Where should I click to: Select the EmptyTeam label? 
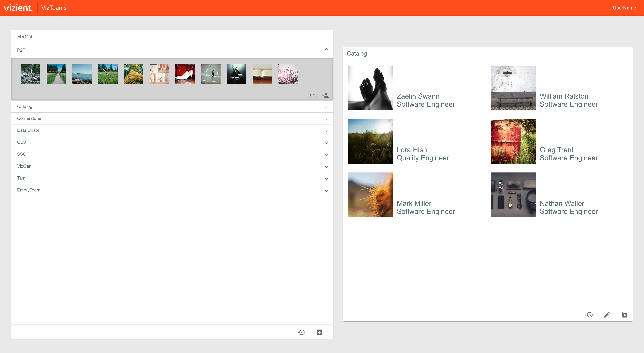click(29, 190)
